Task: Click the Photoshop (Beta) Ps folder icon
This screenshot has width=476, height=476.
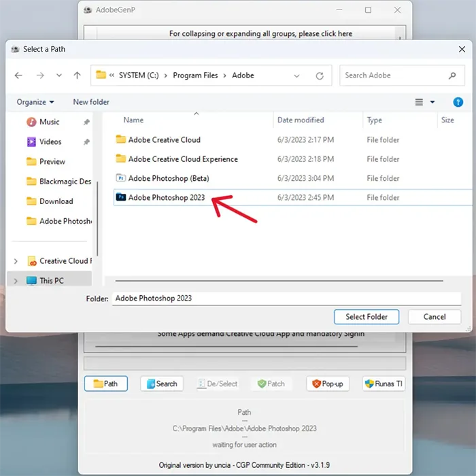Action: [121, 178]
